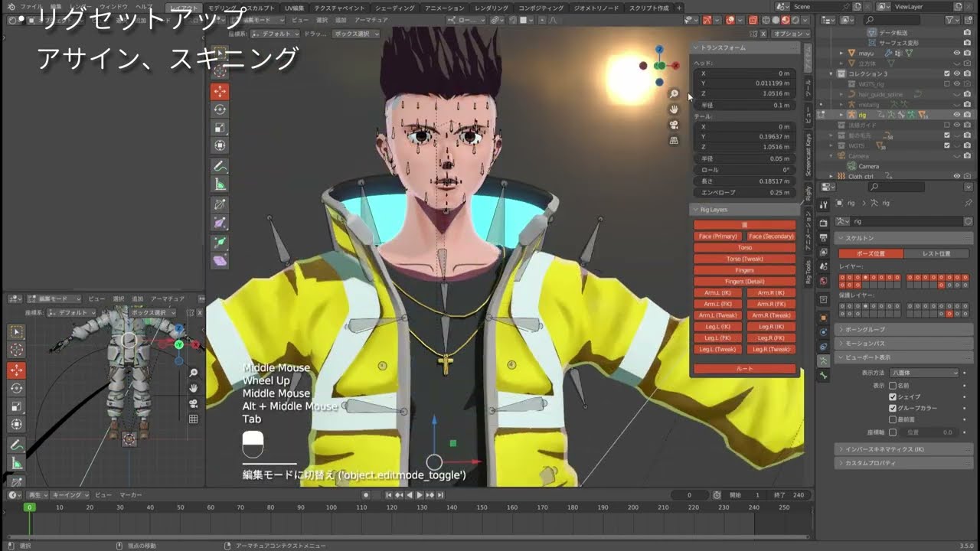This screenshot has width=980, height=551.
Task: Collapse the コレクション3 collection
Action: click(831, 73)
